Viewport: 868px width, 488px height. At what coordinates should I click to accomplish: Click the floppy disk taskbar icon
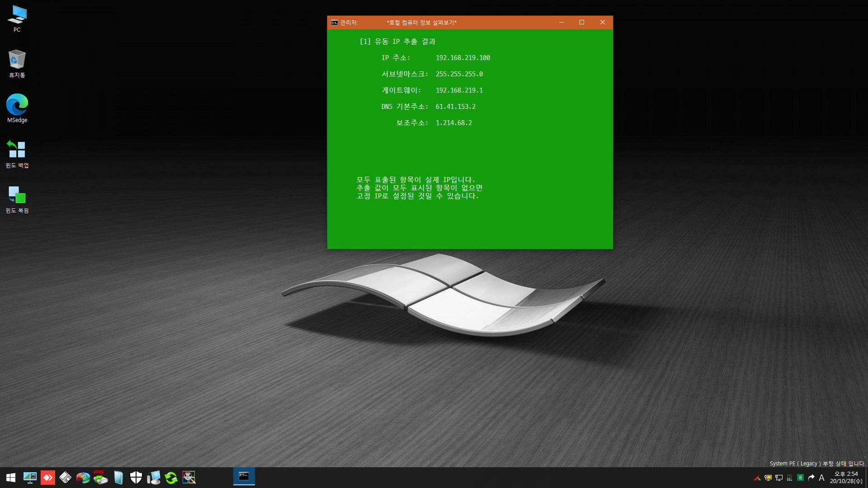[x=65, y=478]
